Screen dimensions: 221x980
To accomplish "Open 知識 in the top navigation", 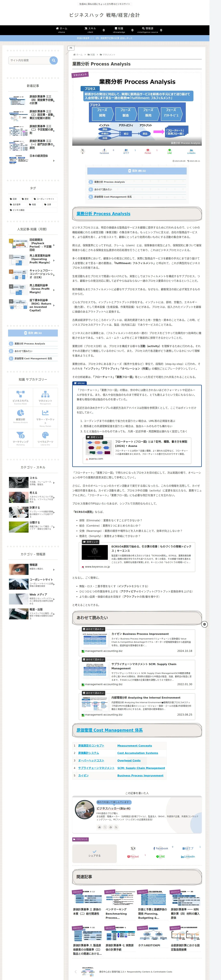I will pos(119,30).
